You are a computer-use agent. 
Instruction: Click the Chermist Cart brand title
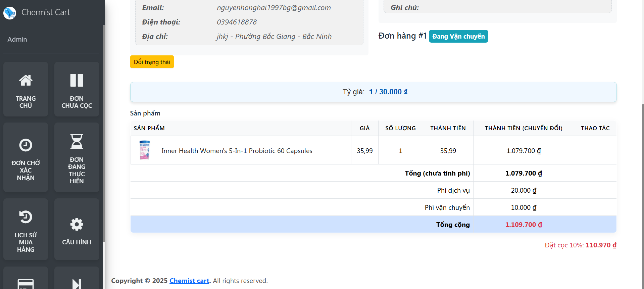46,12
